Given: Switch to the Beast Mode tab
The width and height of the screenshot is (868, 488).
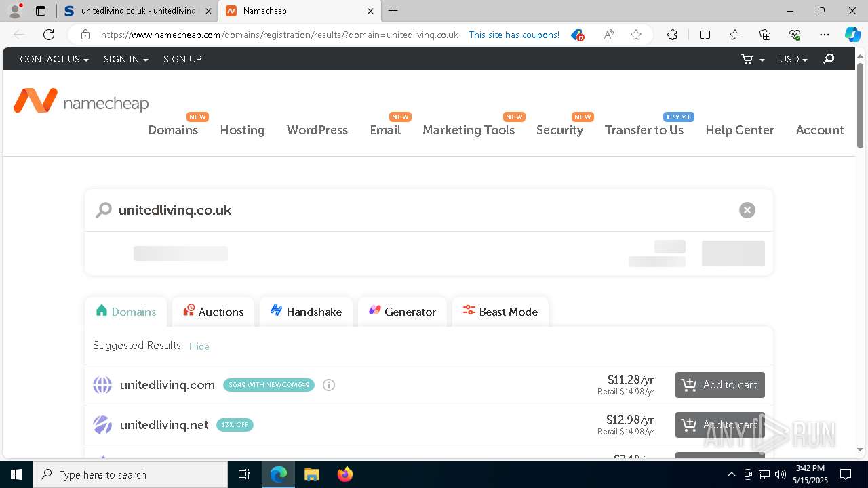Looking at the screenshot, I should click(500, 312).
